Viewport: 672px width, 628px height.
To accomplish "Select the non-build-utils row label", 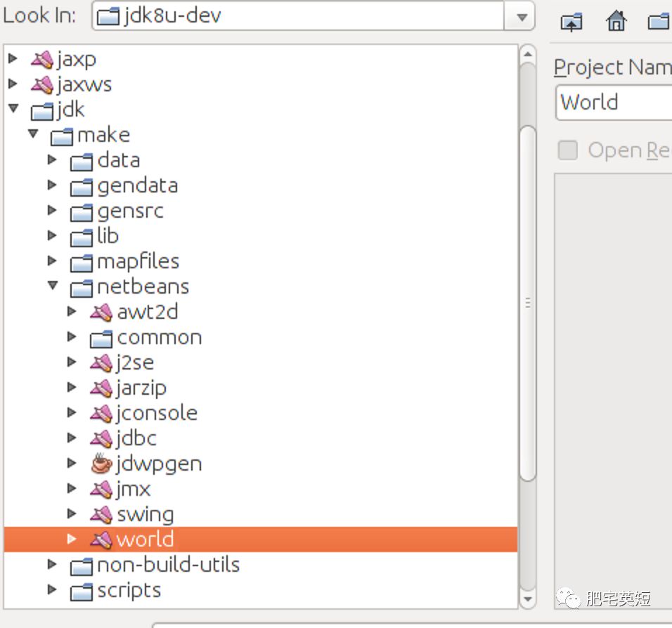I will coord(169,565).
